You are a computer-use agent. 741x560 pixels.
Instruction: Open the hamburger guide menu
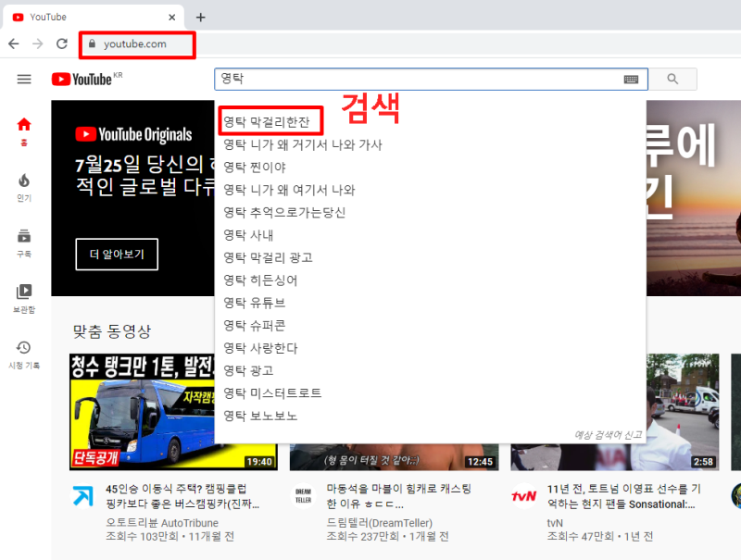pyautogui.click(x=24, y=80)
